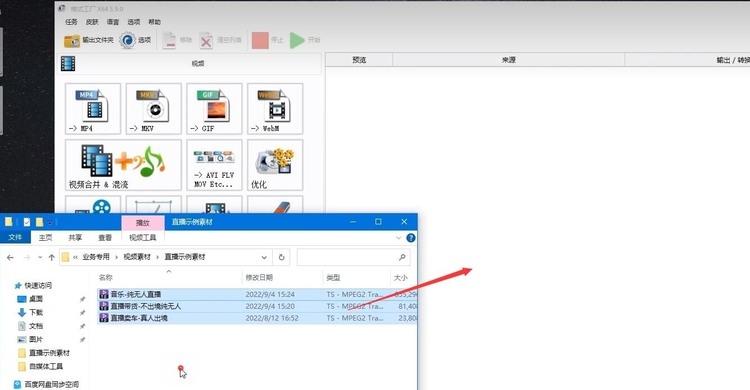750x390 pixels.
Task: Open the 选项 menu in the menu bar
Action: coord(134,22)
